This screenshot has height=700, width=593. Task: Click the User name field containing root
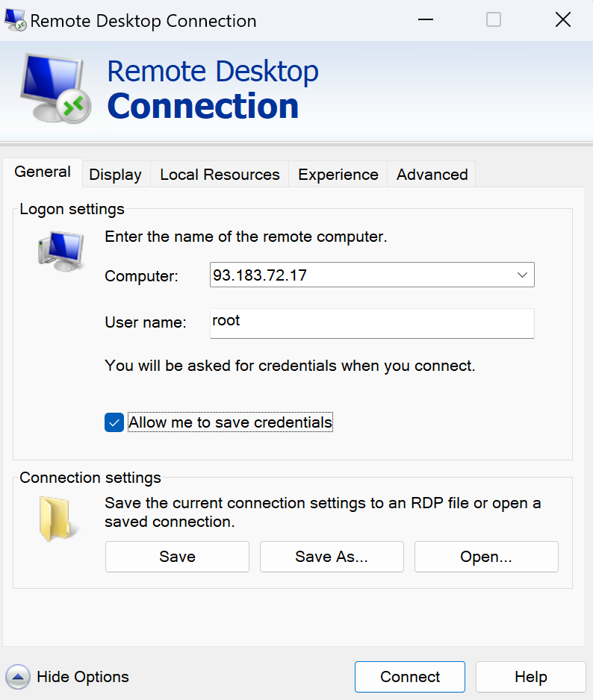pyautogui.click(x=372, y=323)
